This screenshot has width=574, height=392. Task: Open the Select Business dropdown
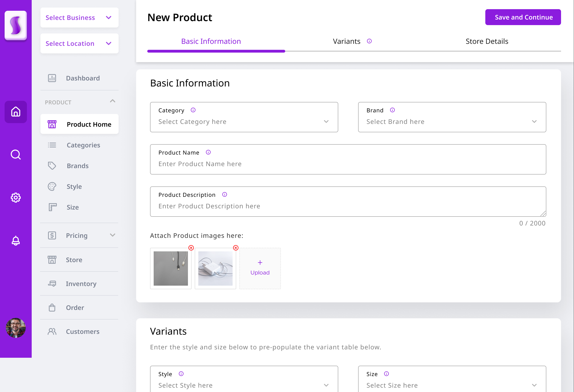[x=79, y=17]
